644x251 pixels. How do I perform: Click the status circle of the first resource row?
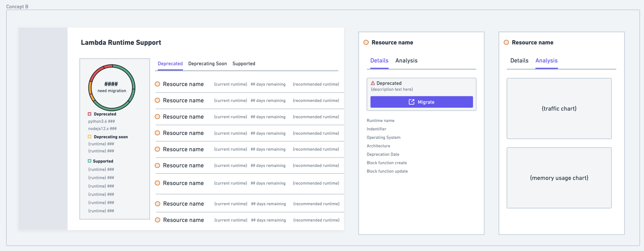tap(157, 84)
